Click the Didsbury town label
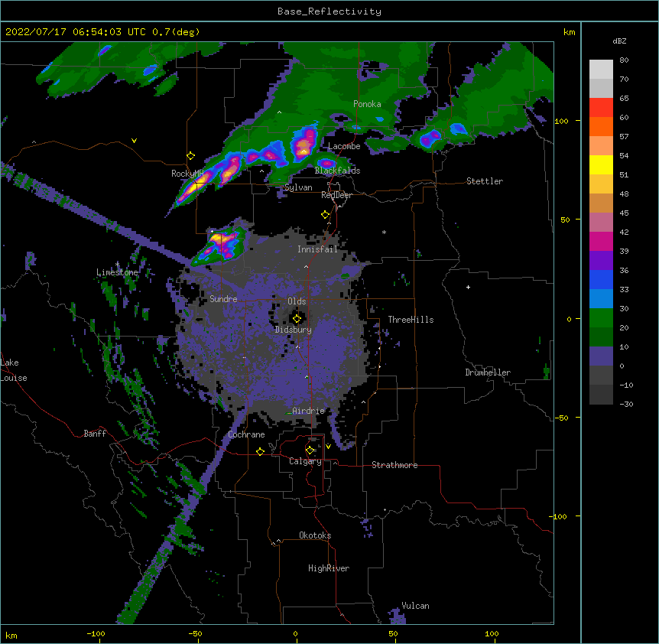The image size is (659, 644). 294,330
